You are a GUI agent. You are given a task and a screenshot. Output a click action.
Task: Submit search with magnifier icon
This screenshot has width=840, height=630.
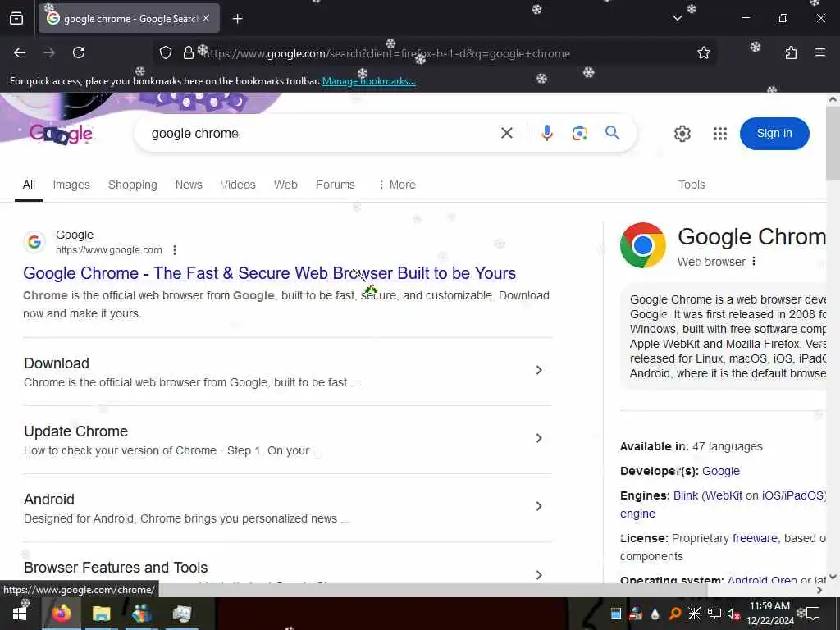(x=612, y=133)
